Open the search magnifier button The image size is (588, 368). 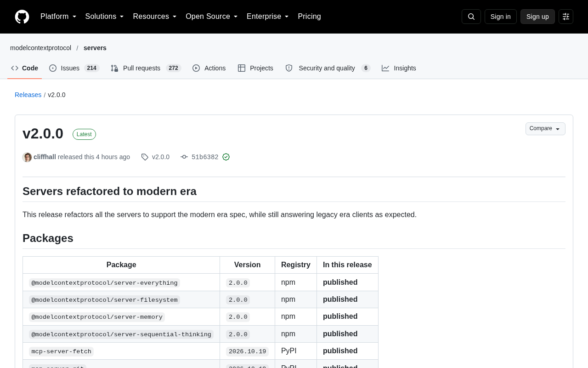471,17
